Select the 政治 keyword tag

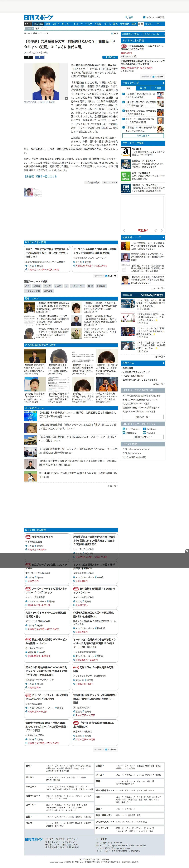pos(27,286)
